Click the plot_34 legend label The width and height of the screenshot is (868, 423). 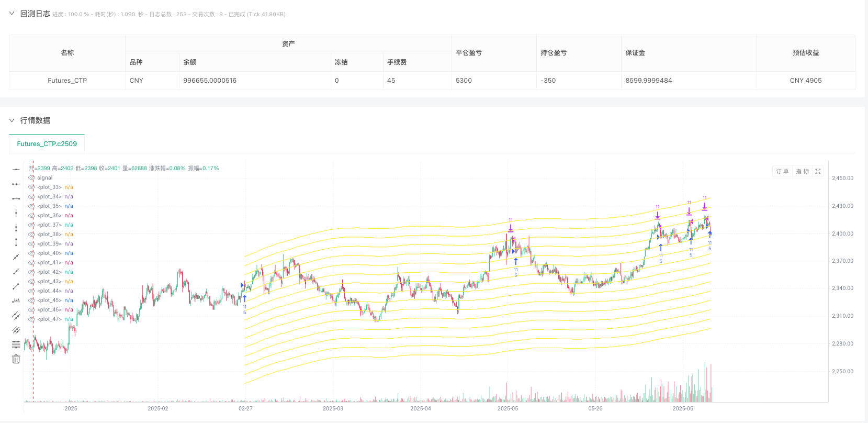[50, 197]
